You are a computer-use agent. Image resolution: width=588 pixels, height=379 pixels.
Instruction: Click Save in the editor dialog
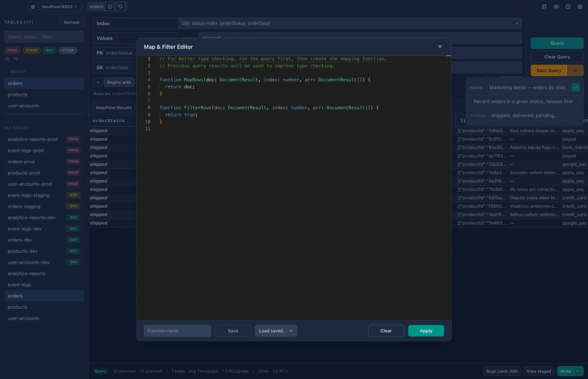coord(233,331)
